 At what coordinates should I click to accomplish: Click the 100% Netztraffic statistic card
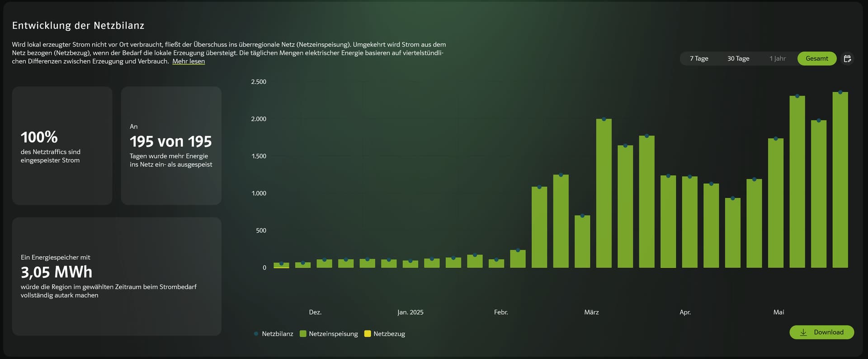(62, 145)
